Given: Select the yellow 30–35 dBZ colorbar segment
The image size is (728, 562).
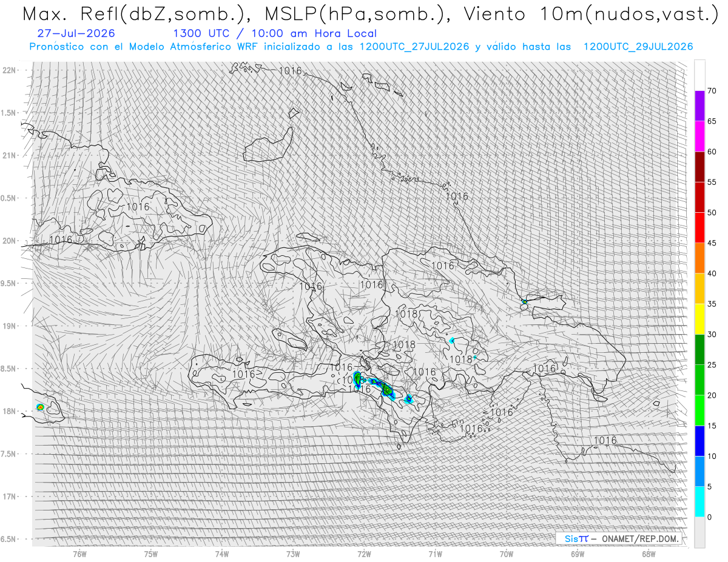Looking at the screenshot, I should (699, 319).
